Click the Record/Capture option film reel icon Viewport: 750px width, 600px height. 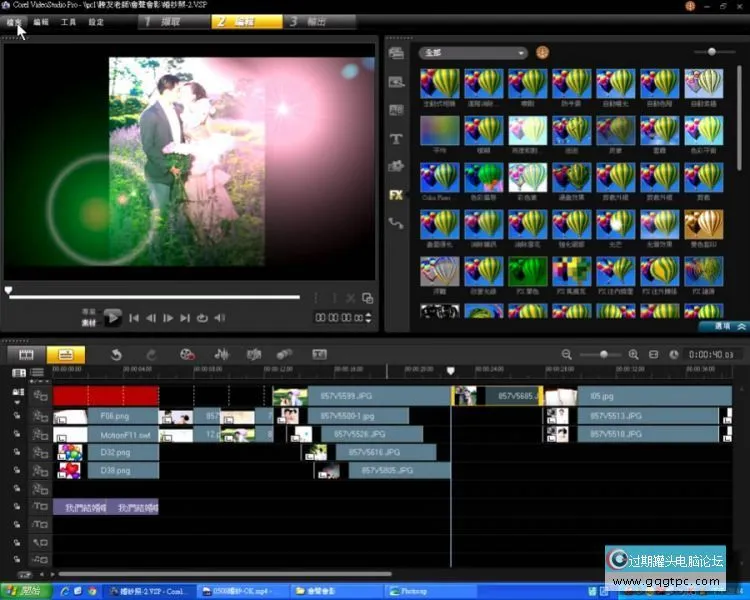[x=186, y=354]
